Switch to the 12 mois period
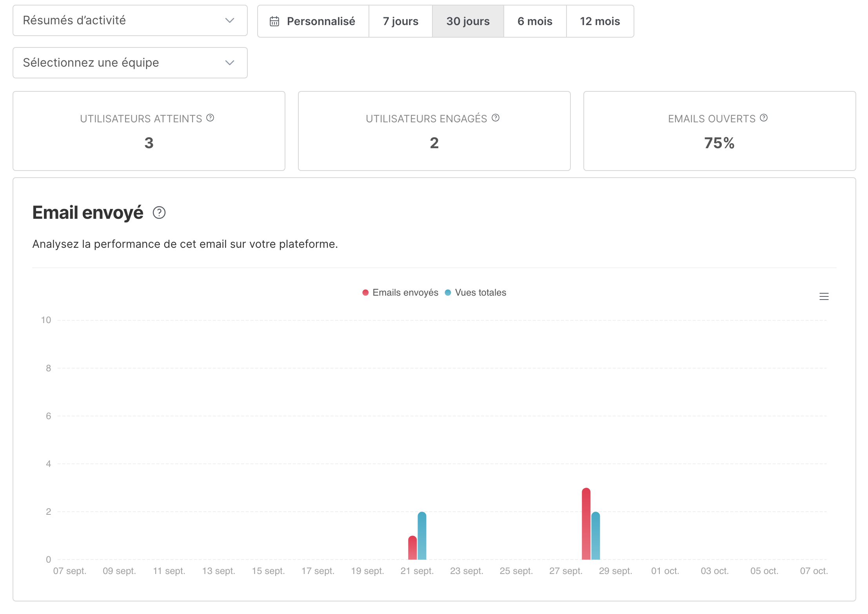Image resolution: width=868 pixels, height=614 pixels. tap(600, 21)
